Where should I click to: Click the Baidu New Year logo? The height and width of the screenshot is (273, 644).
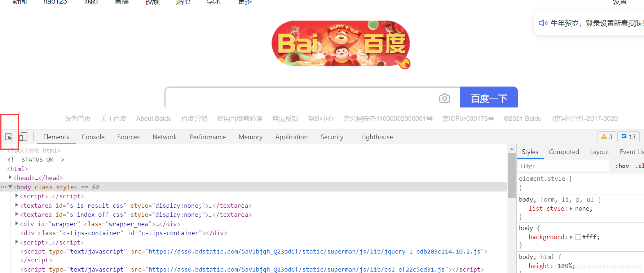(341, 44)
